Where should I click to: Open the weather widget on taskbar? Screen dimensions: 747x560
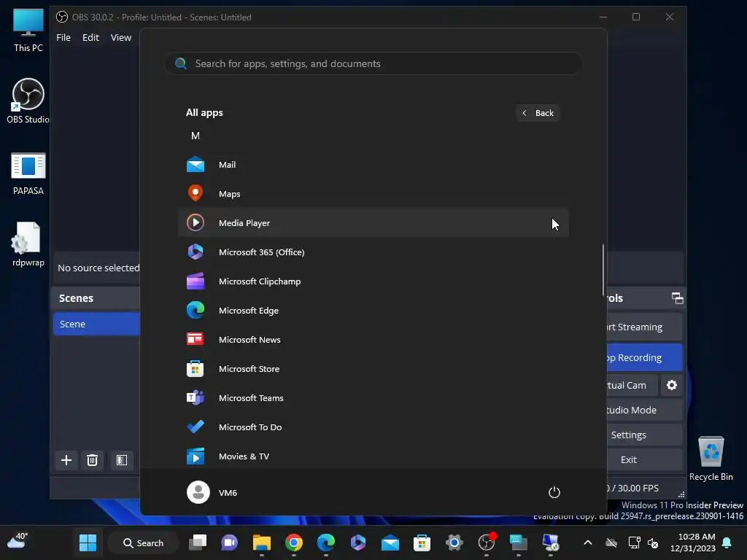(x=18, y=542)
